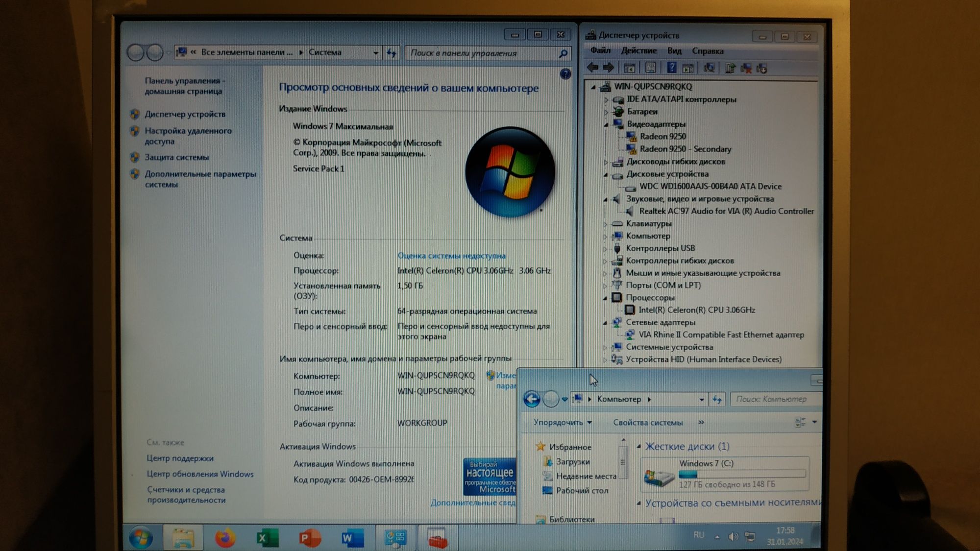Click search magnifier in control panel search
Viewport: 980px width, 551px height.
[563, 53]
